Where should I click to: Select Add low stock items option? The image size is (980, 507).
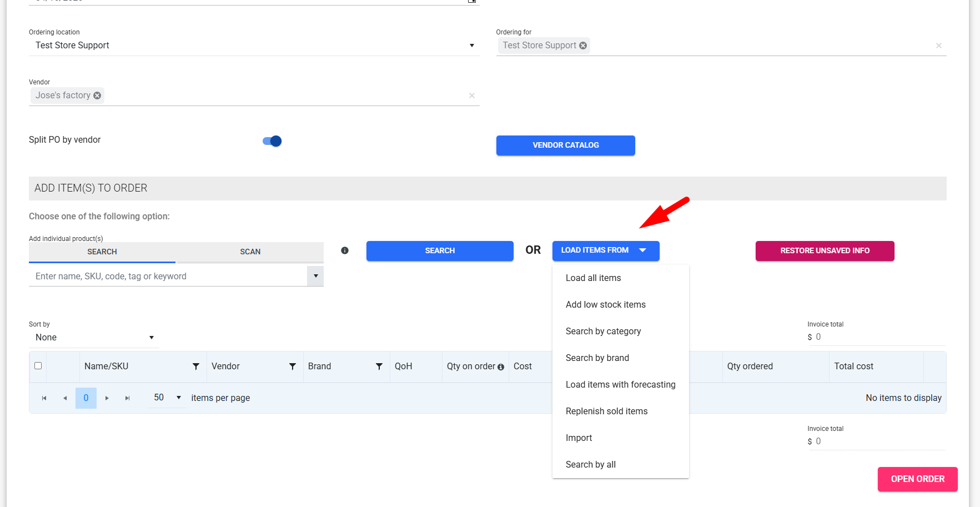[605, 305]
